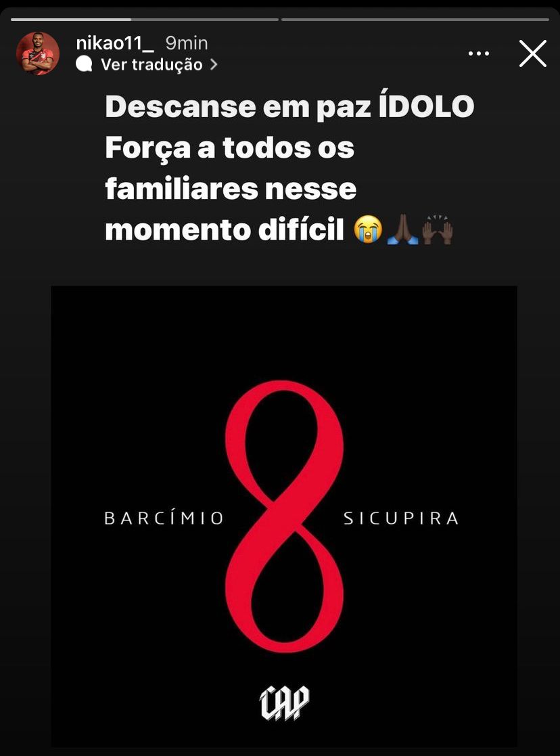Image resolution: width=560 pixels, height=756 pixels.
Task: Click the 9min timestamp
Action: click(187, 43)
